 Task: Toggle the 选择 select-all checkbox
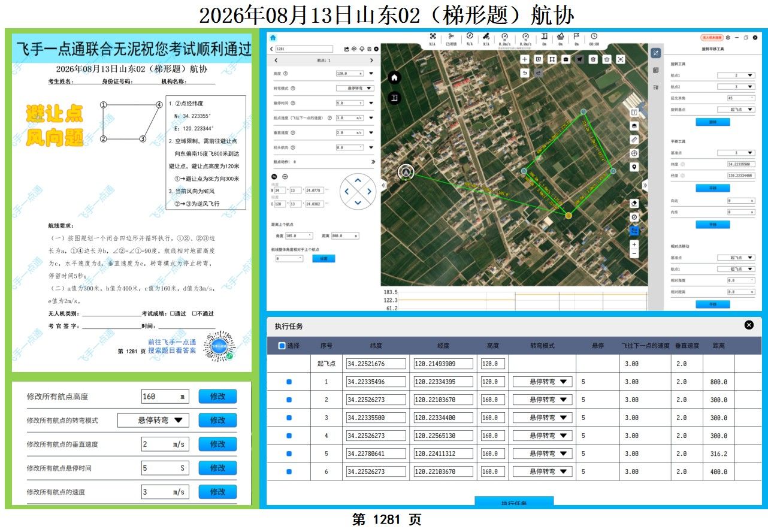(282, 346)
